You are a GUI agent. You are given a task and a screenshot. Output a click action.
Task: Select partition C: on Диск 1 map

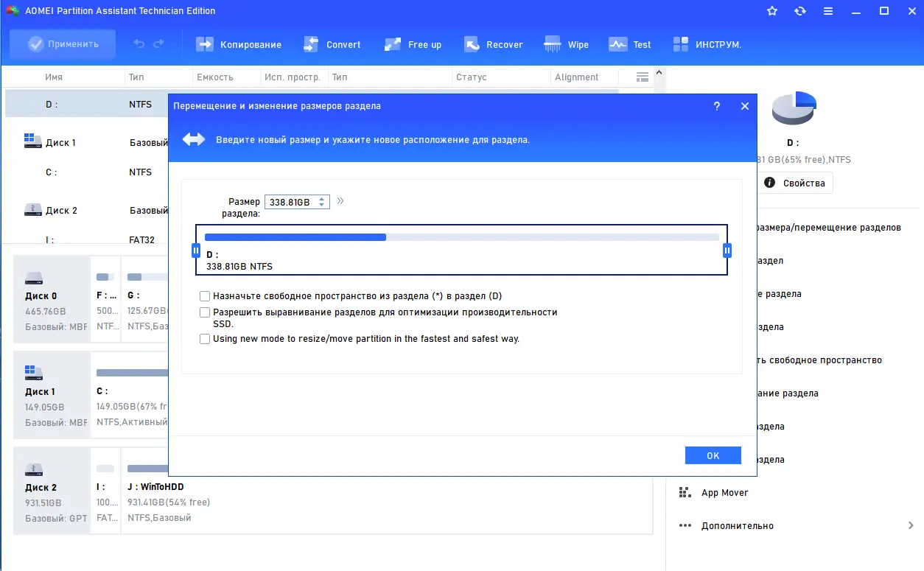[x=130, y=395]
